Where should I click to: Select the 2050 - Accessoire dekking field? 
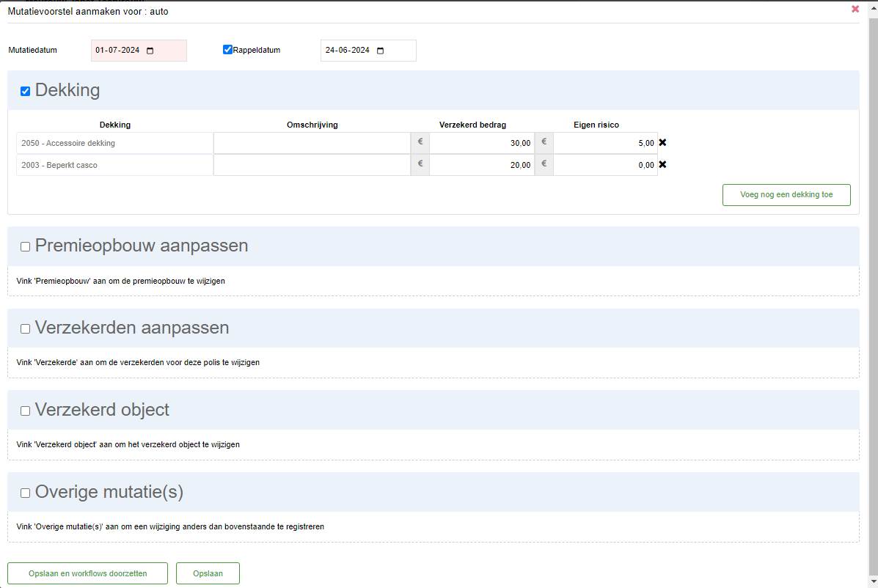coord(114,143)
